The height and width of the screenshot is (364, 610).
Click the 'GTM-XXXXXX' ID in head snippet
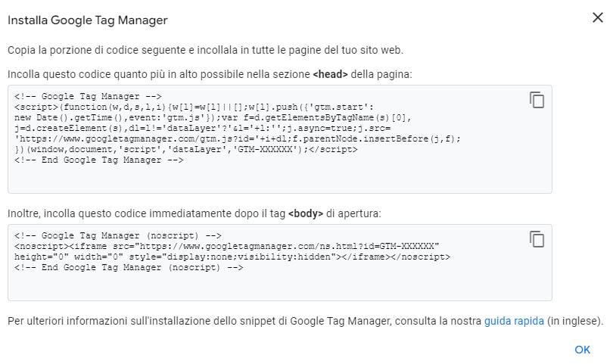tap(265, 149)
